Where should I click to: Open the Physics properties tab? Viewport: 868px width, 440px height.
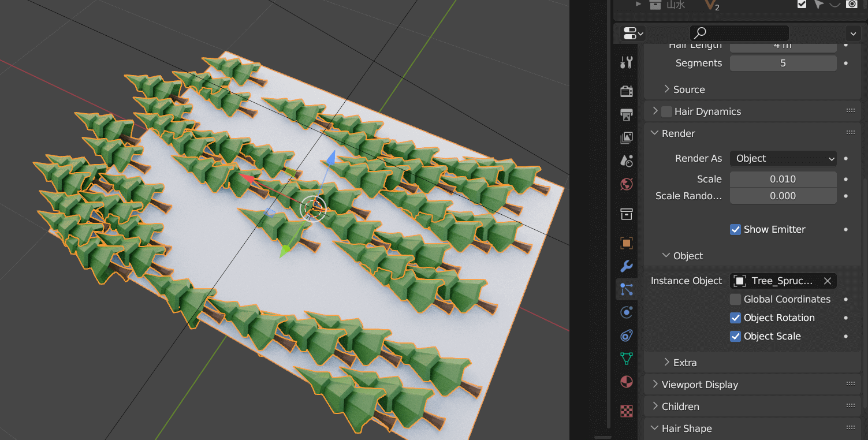coord(627,312)
